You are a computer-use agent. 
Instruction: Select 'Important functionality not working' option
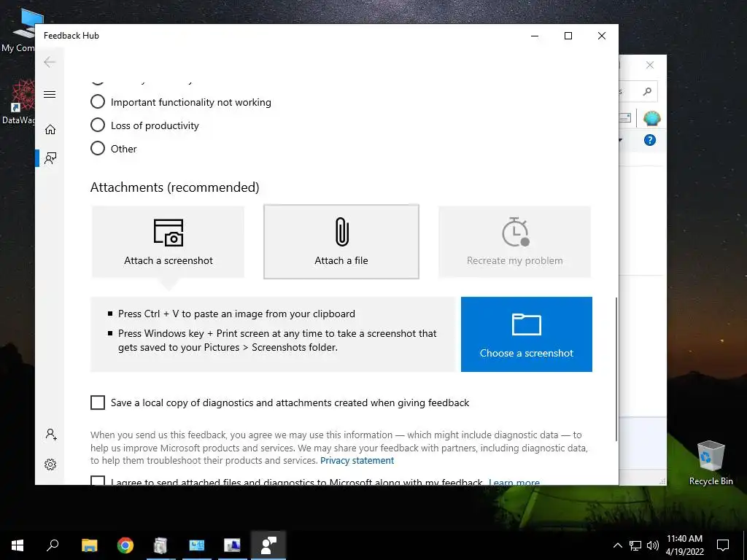[x=181, y=102]
